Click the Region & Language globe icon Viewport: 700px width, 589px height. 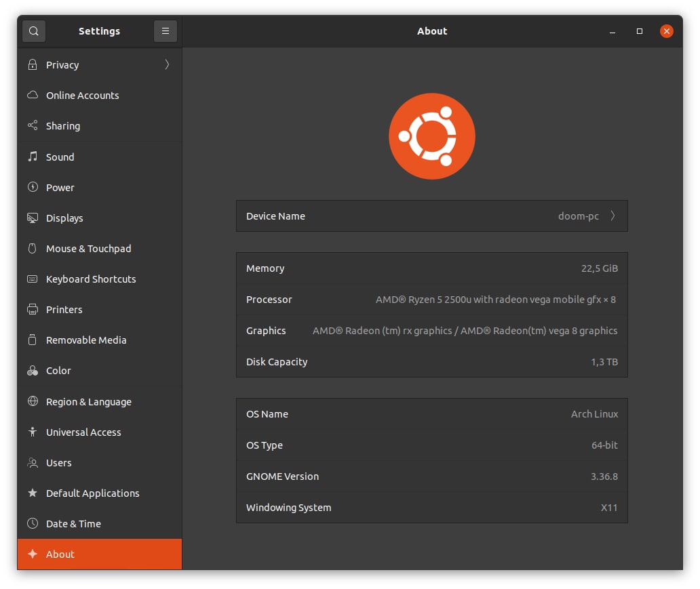click(33, 401)
